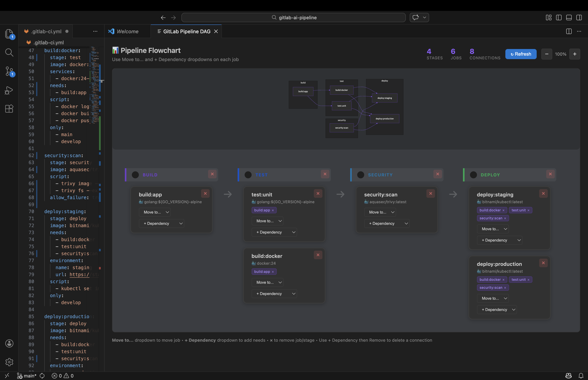Viewport: 588px width, 380px height.
Task: Expand + Dependency dropdown on security:scan
Action: pos(387,223)
